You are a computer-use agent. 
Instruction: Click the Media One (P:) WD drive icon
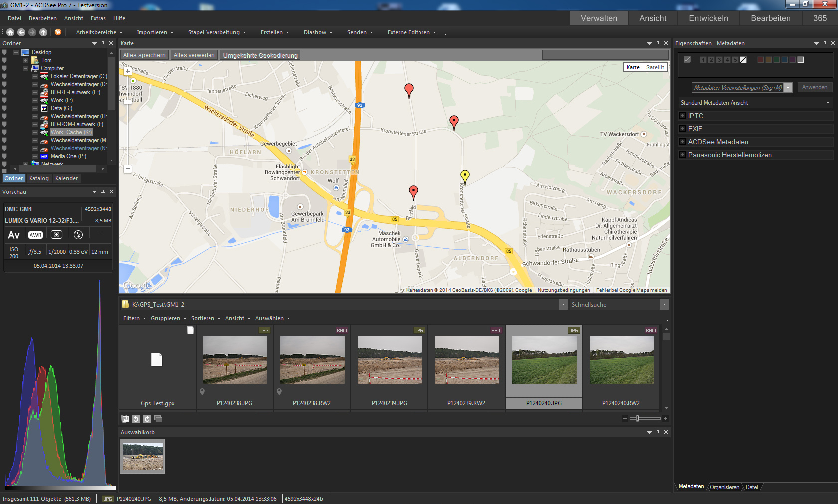pyautogui.click(x=44, y=156)
